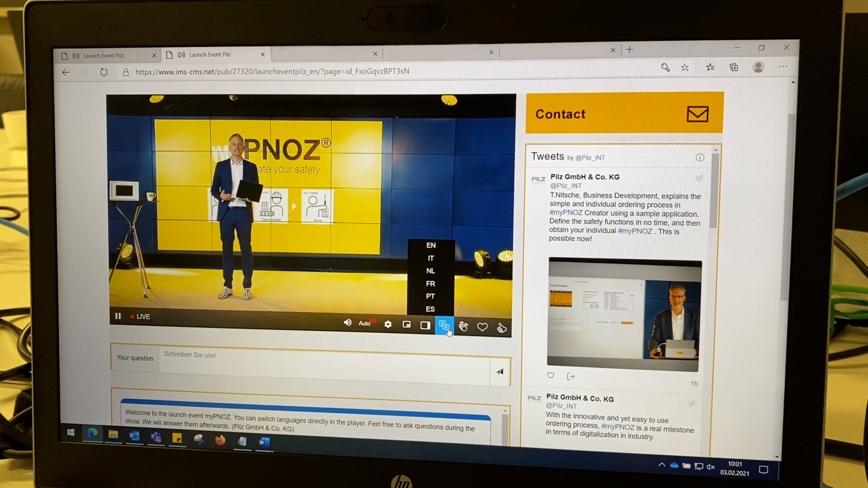Open the #myPNOZ hashtag before 'Creator'
Image resolution: width=868 pixels, height=488 pixels.
566,212
